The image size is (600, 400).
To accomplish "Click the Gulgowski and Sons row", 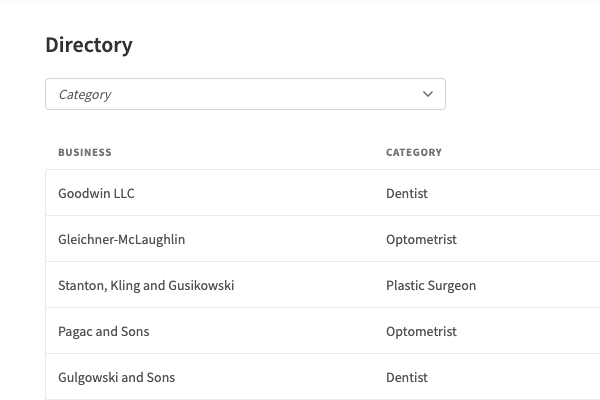I will (x=116, y=377).
